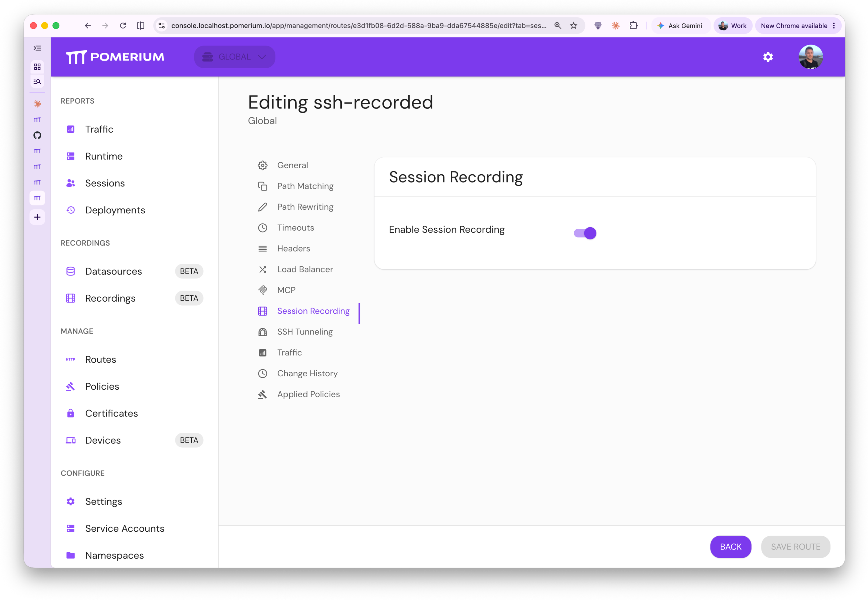Toggle the browser side panel icon
This screenshot has height=600, width=868.
(x=141, y=26)
